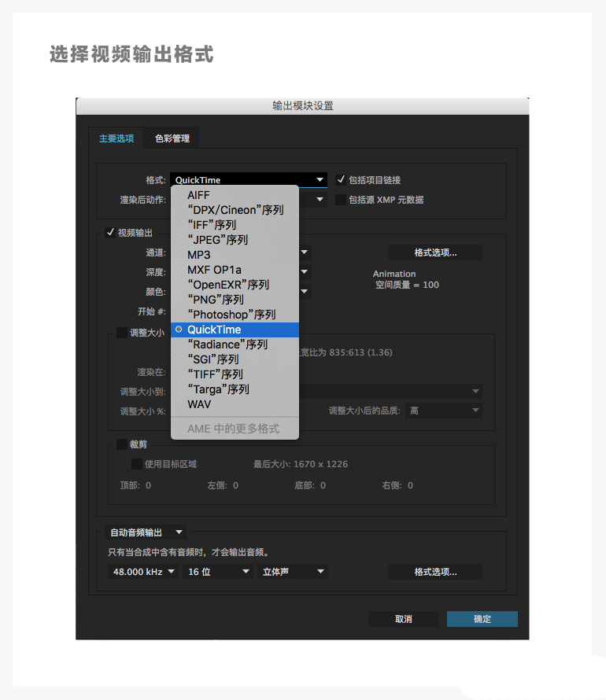Viewport: 606px width, 700px height.
Task: Choose MP3 in the format menu
Action: tap(235, 255)
